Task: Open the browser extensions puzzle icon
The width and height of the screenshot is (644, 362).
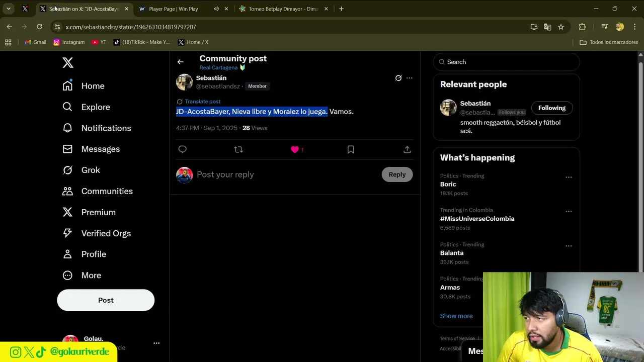Action: 582,27
